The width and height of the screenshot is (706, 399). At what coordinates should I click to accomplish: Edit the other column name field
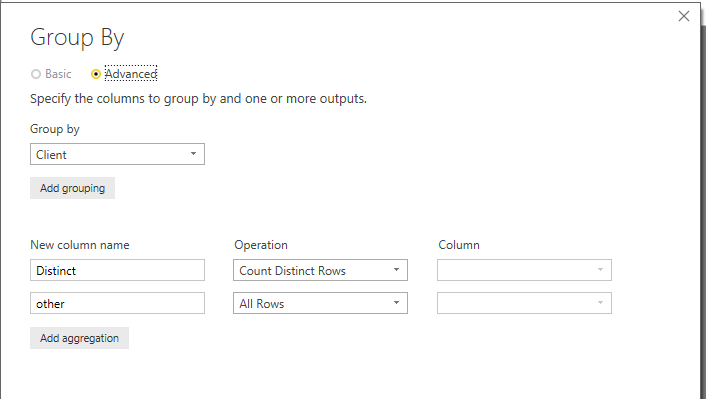(118, 303)
